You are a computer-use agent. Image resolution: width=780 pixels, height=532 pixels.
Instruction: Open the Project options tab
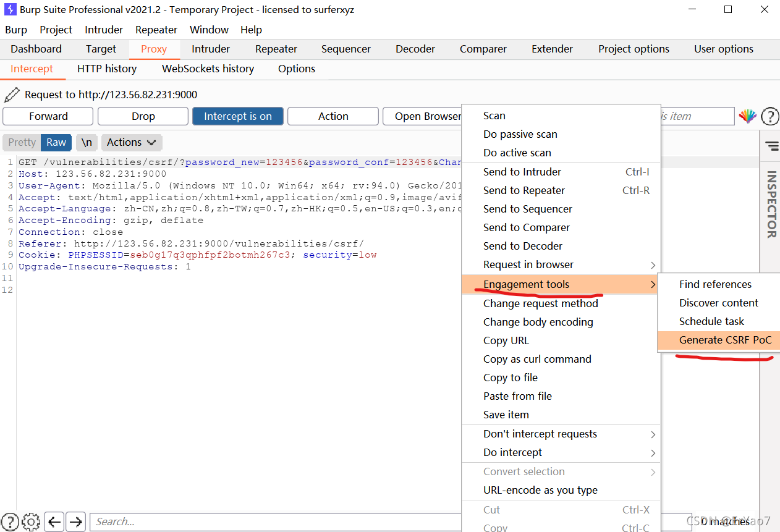(x=634, y=49)
